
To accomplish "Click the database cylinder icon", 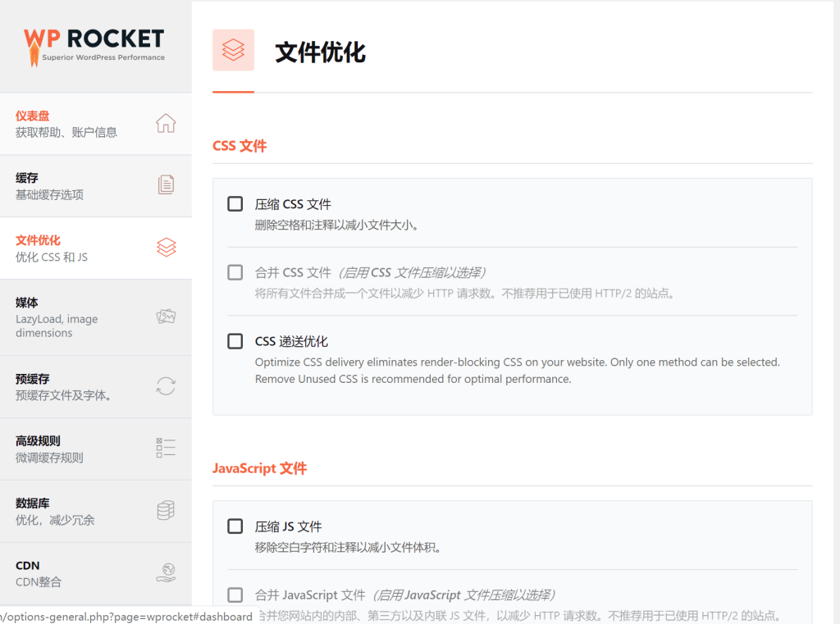I will point(166,511).
